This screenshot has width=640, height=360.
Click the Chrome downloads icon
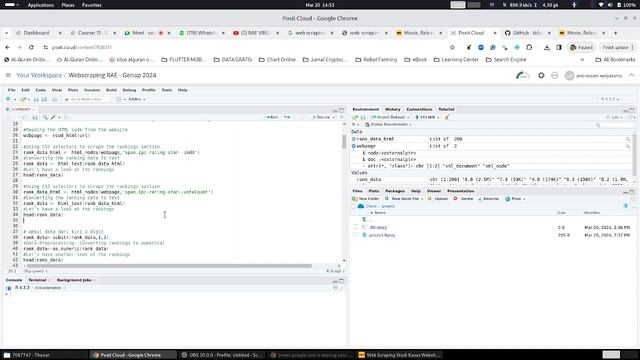pos(547,47)
